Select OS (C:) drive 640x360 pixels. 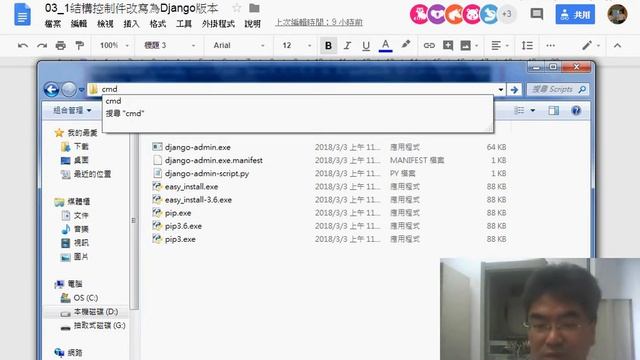[x=80, y=298]
